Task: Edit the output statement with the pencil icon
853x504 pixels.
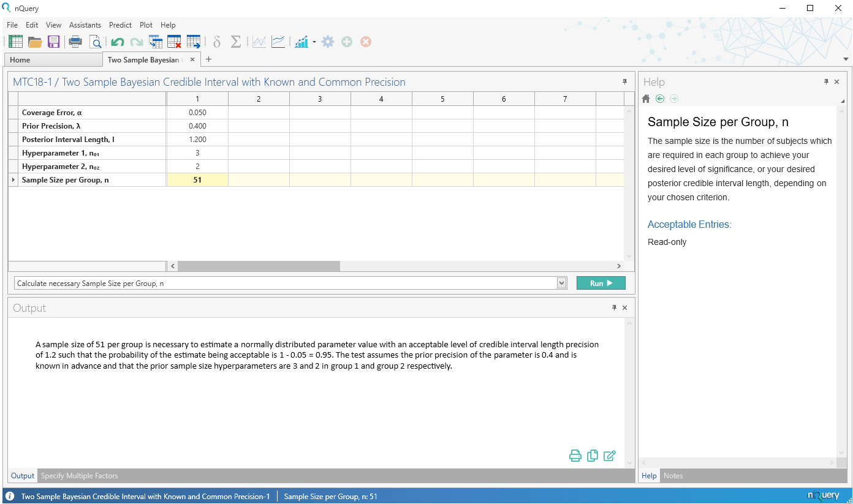Action: [609, 456]
